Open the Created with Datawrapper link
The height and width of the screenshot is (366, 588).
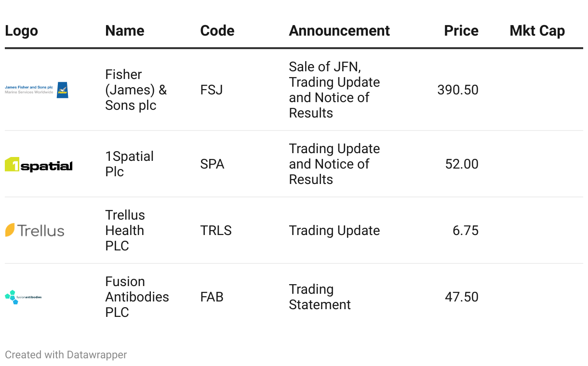point(66,355)
